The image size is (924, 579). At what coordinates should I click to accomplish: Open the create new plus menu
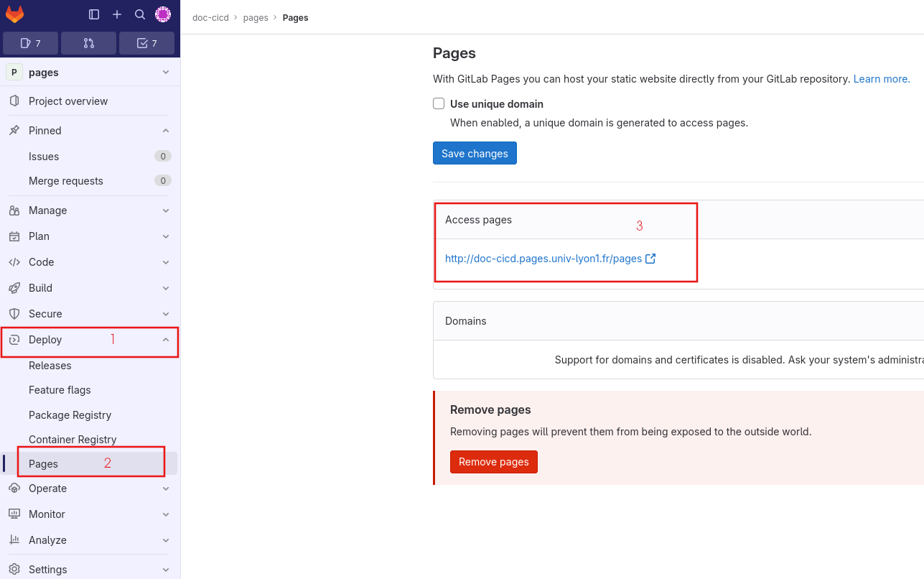117,14
